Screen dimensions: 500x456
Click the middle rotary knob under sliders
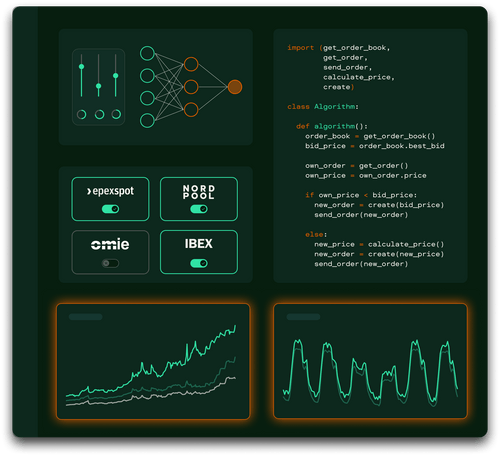pyautogui.click(x=99, y=114)
